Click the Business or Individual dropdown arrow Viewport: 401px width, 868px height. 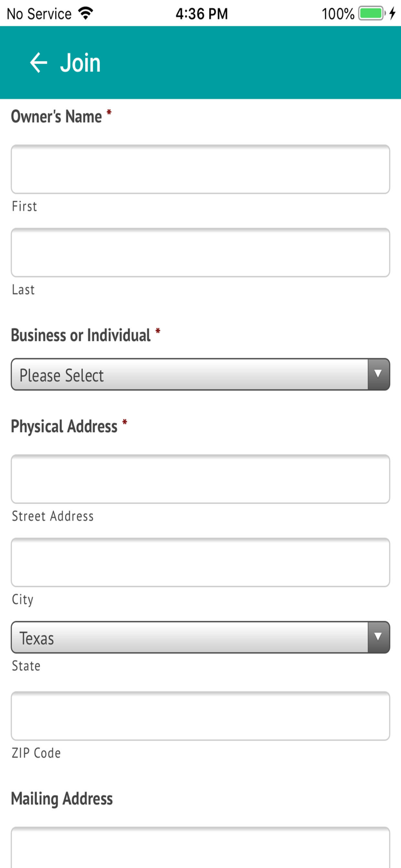point(378,374)
